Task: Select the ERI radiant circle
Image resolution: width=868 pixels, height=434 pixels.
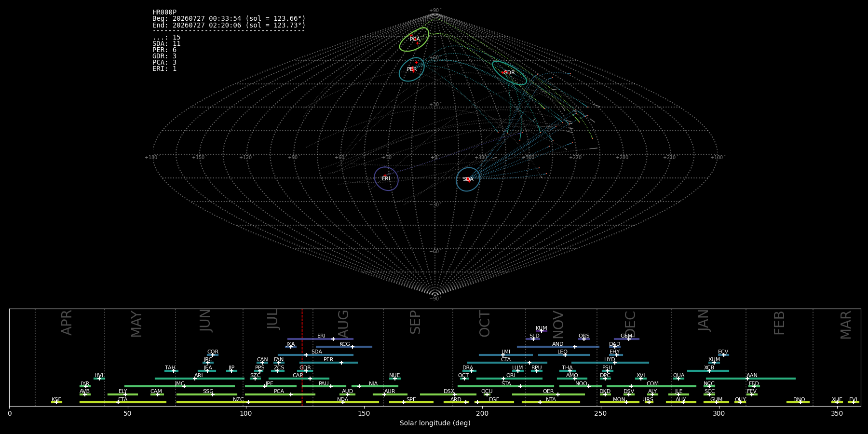Action: click(386, 178)
